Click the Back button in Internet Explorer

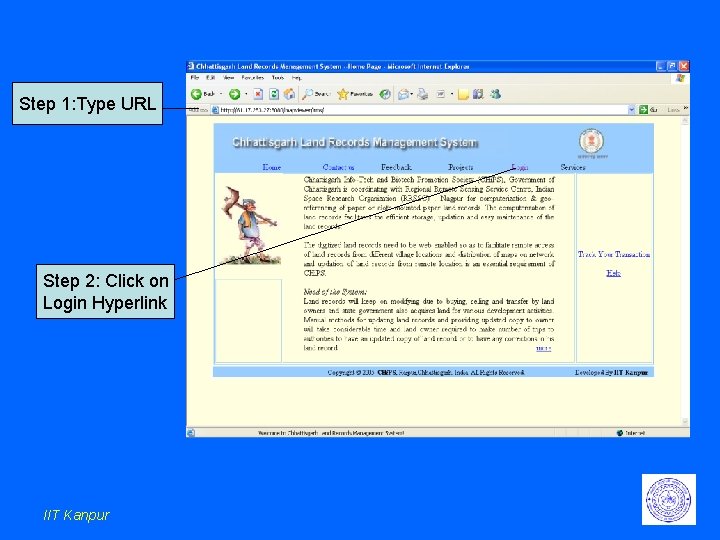pyautogui.click(x=202, y=94)
